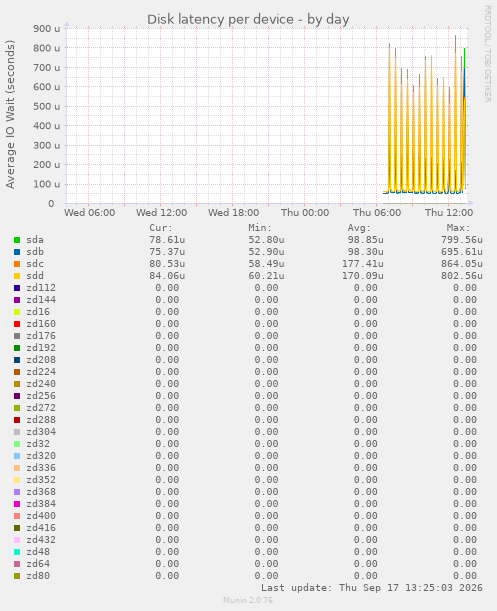Select the zd272 device label

pyautogui.click(x=41, y=408)
